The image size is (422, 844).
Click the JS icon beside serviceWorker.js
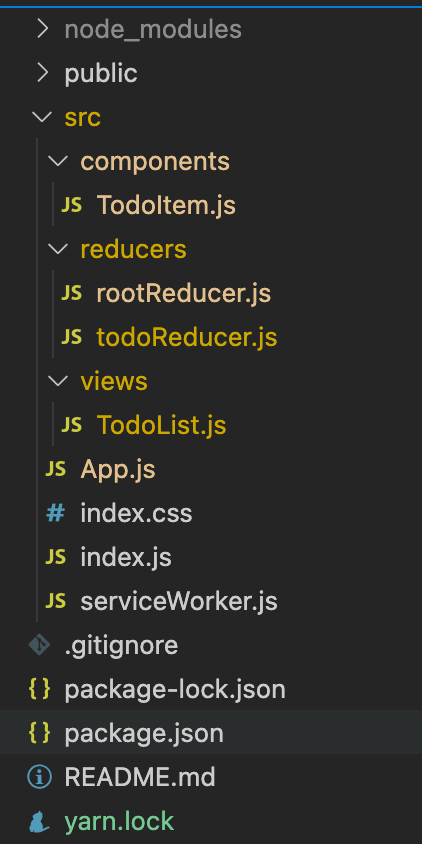point(55,601)
